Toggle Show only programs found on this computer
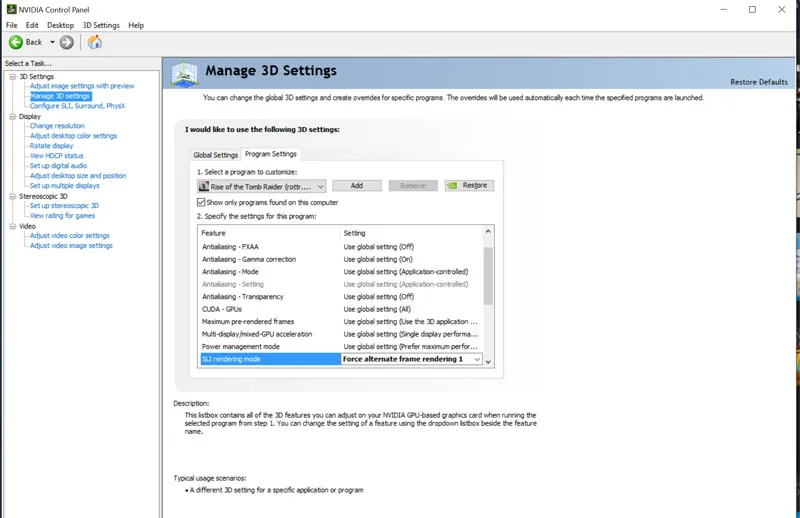The width and height of the screenshot is (800, 518). 202,202
